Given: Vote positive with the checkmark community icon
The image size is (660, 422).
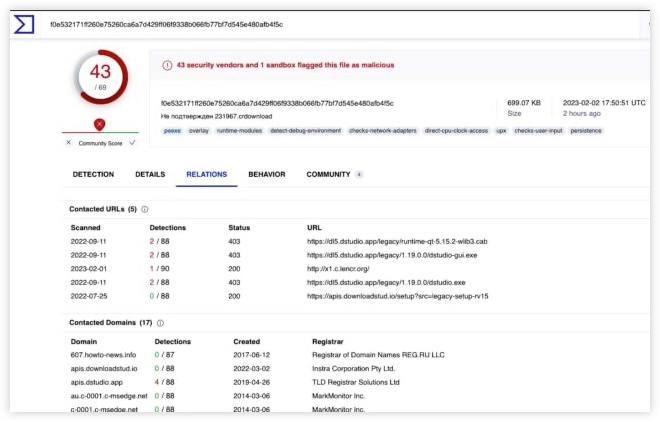Looking at the screenshot, I should (133, 143).
